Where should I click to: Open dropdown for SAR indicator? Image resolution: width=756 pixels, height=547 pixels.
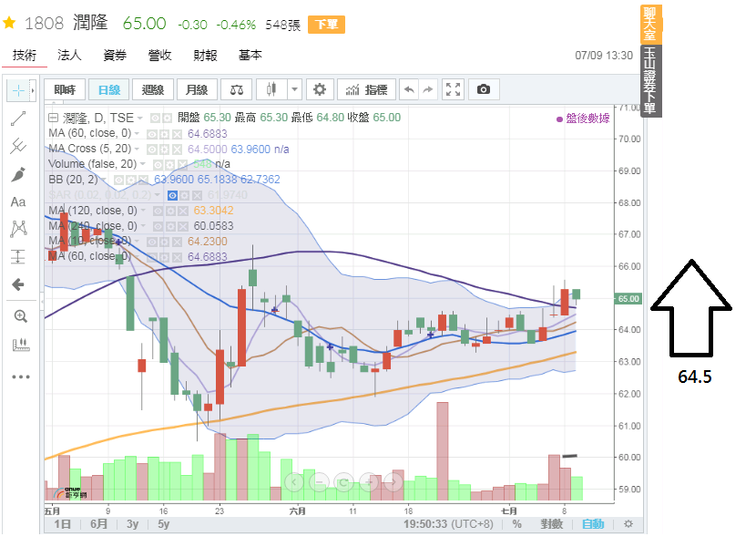click(158, 195)
